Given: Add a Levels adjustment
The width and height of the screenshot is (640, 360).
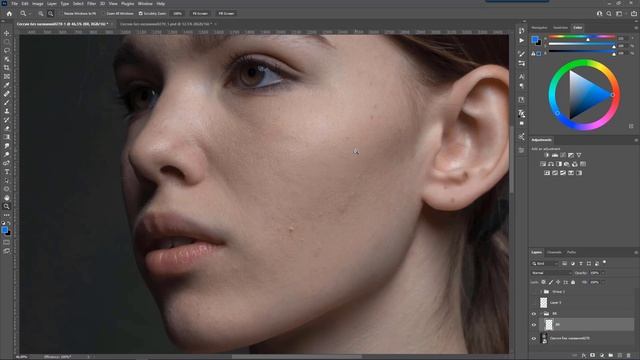Looking at the screenshot, I should (x=555, y=155).
